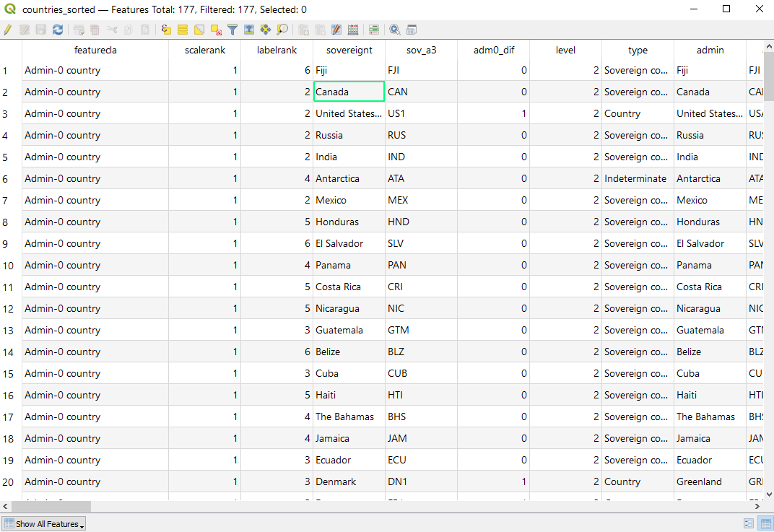This screenshot has width=774, height=532.
Task: Click the invert selection icon
Action: click(199, 30)
